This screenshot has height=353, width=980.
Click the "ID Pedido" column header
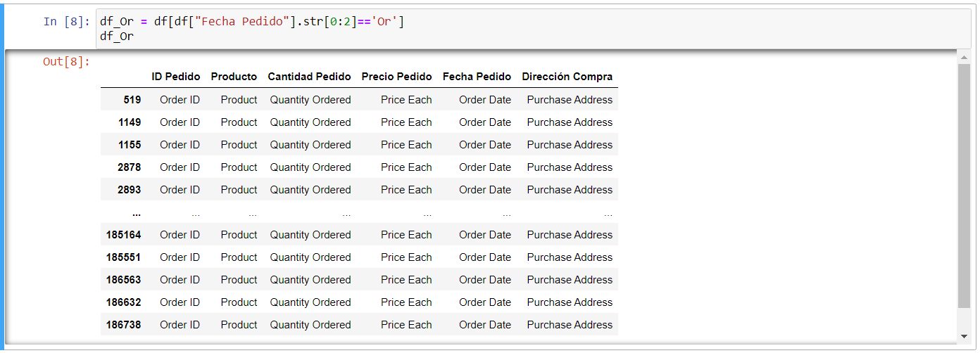pyautogui.click(x=176, y=77)
